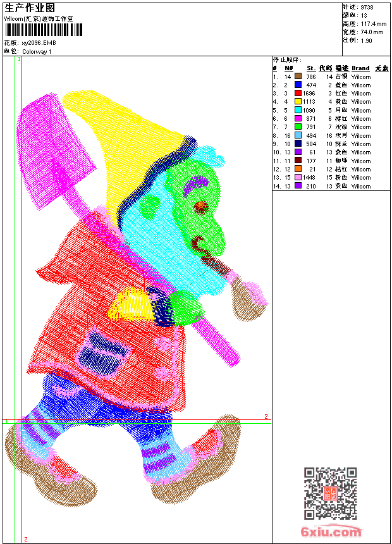Click stitch count 786 in row 1
The width and height of the screenshot is (392, 544).
point(311,77)
